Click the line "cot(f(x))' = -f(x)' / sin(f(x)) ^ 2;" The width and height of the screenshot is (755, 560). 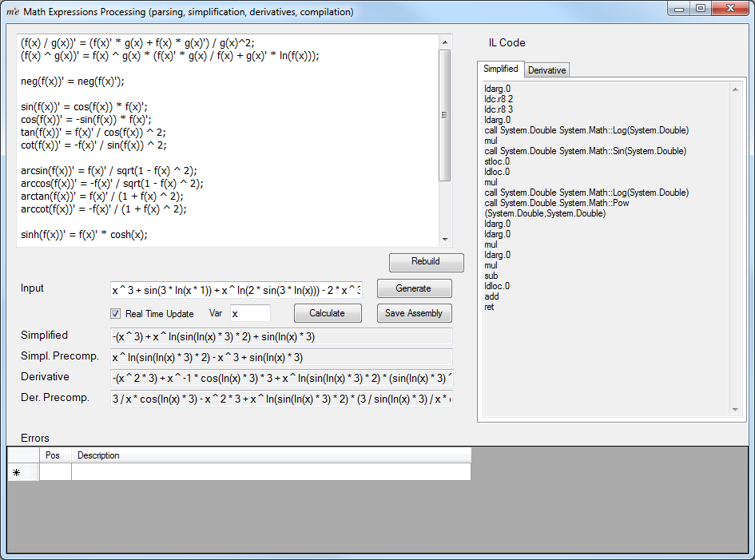click(93, 145)
